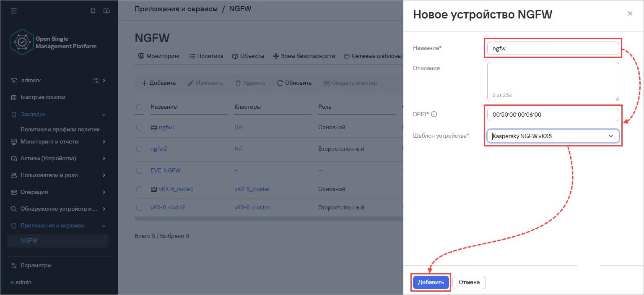The image size is (644, 295).
Task: Click the Добавить toolbar button
Action: [x=158, y=83]
